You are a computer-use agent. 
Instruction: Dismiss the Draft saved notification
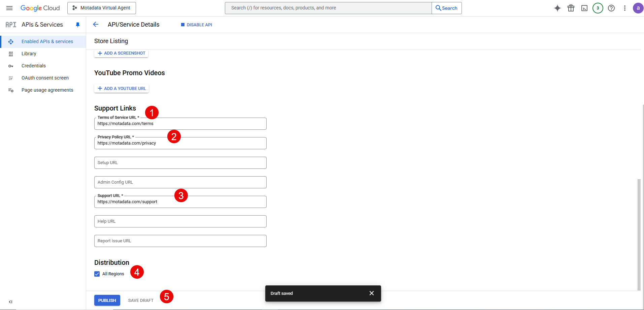tap(371, 293)
